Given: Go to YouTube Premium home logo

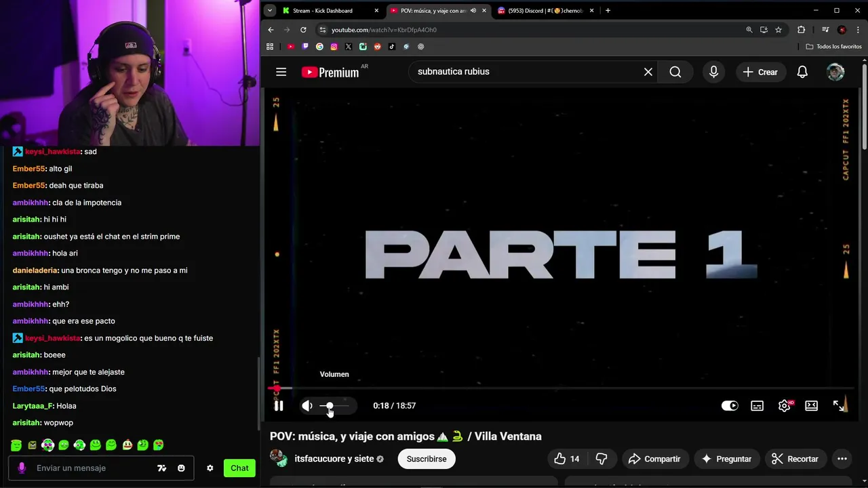Looking at the screenshot, I should click(330, 72).
